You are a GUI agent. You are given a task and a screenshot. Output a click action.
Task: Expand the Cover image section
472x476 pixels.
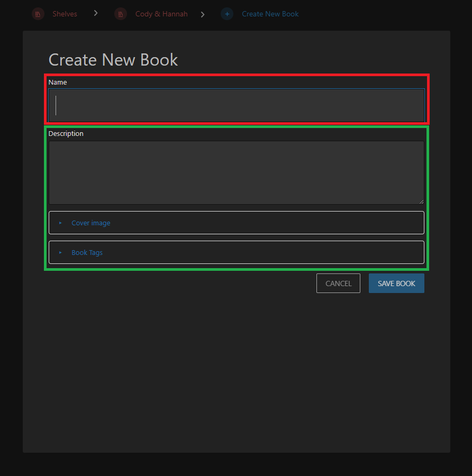(x=91, y=223)
